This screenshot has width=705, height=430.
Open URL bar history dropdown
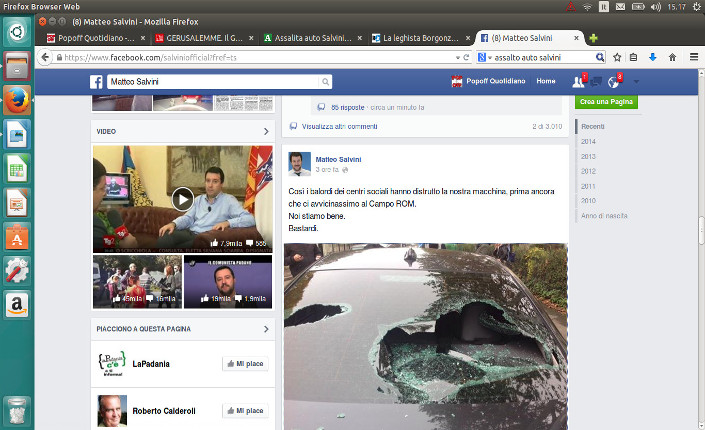tap(458, 58)
